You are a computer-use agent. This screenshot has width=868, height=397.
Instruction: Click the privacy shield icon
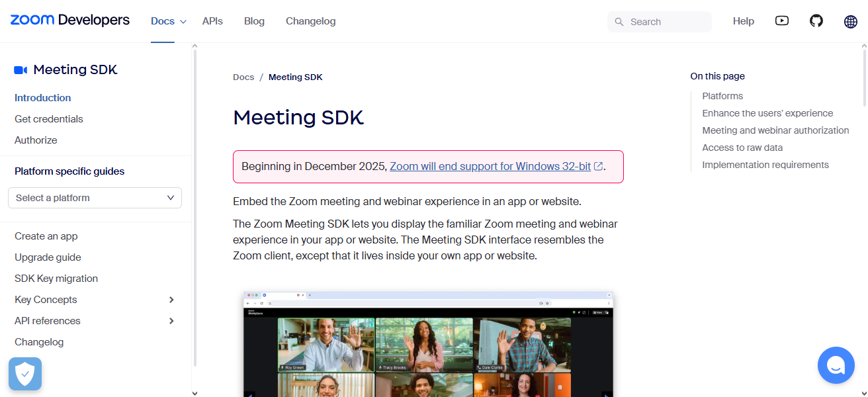24,374
